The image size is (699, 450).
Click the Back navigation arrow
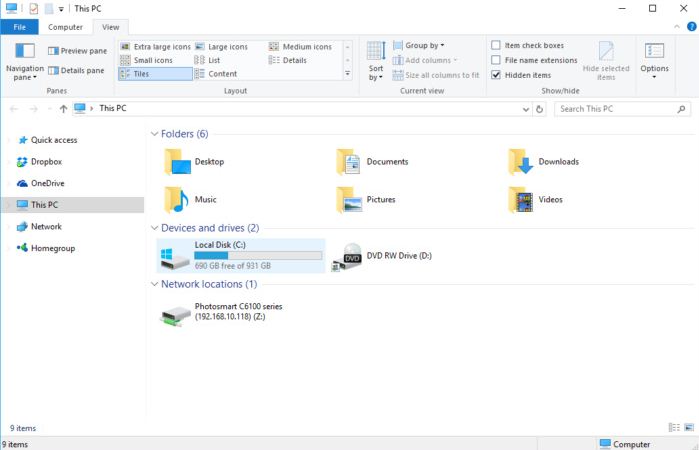pyautogui.click(x=14, y=109)
